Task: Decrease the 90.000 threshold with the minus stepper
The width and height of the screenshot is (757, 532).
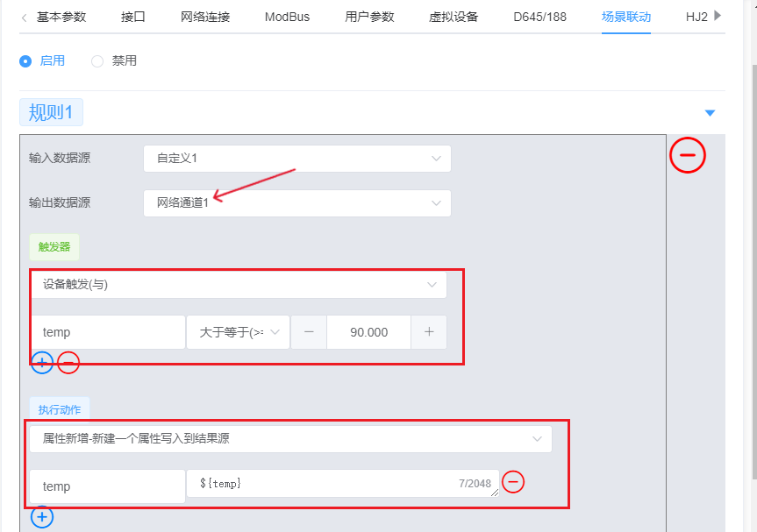Action: tap(309, 332)
